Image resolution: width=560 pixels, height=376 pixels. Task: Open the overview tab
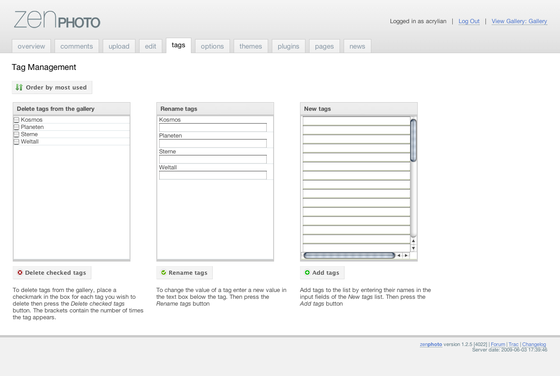pos(31,46)
